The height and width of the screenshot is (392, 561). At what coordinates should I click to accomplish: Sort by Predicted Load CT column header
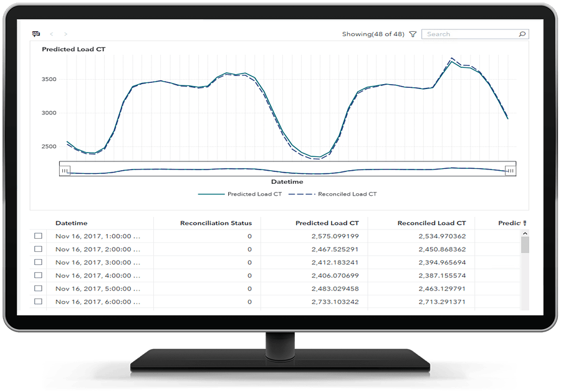327,223
